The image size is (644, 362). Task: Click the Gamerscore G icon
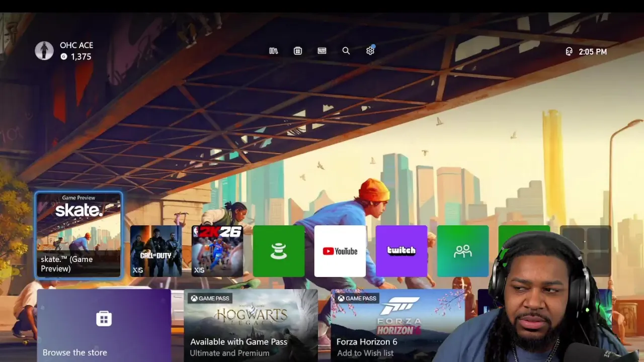pos(64,57)
